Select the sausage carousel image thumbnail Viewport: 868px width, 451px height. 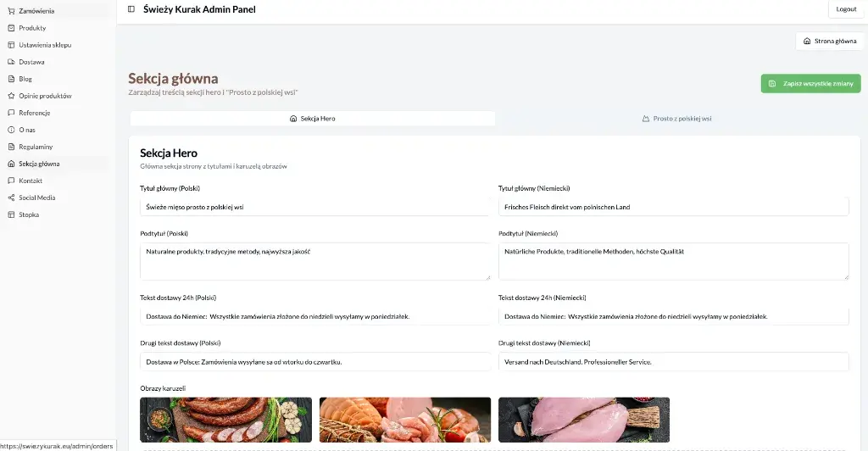click(225, 420)
